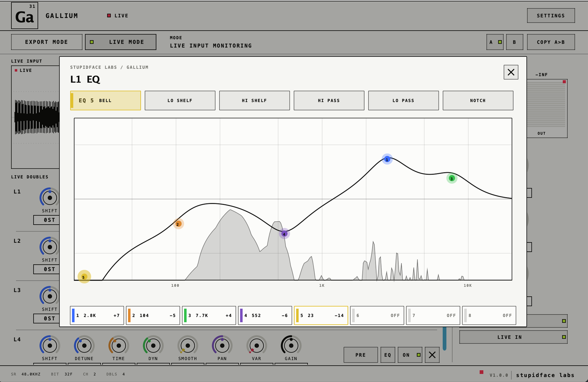Viewport: 588px width, 382px height.
Task: Select yellow EQ node 5 on curve
Action: (84, 277)
